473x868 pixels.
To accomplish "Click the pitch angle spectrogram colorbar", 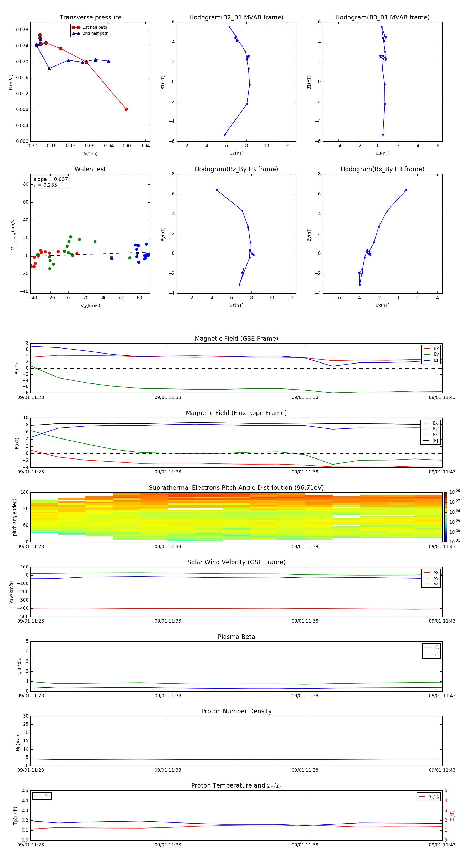I will point(446,517).
